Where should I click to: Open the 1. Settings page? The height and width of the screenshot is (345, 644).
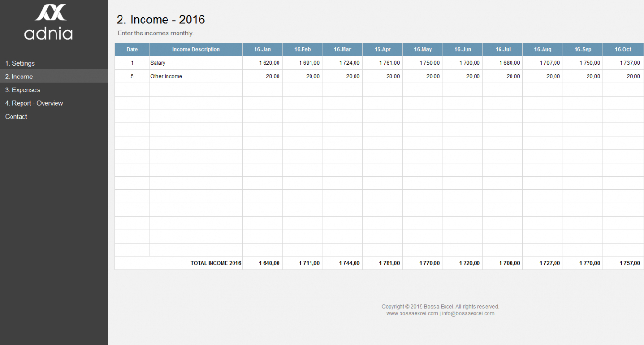[20, 63]
